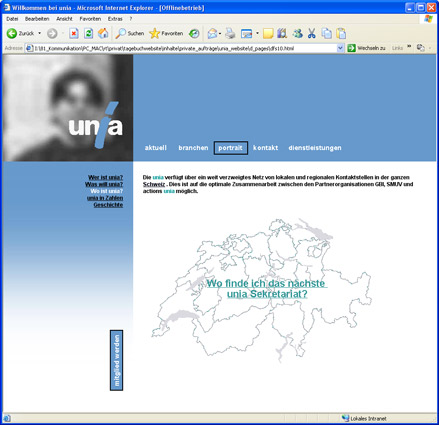Image resolution: width=439 pixels, height=425 pixels.
Task: Click the Home page icon
Action: [103, 33]
